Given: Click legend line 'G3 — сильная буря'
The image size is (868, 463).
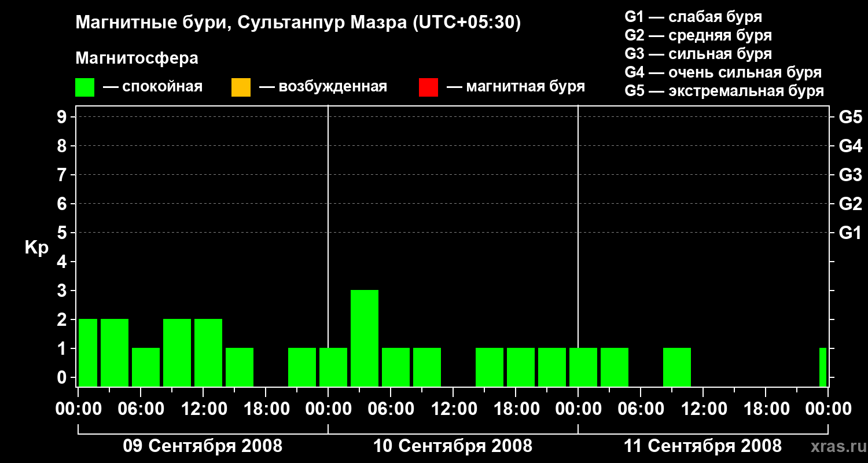Looking at the screenshot, I should click(x=698, y=54).
